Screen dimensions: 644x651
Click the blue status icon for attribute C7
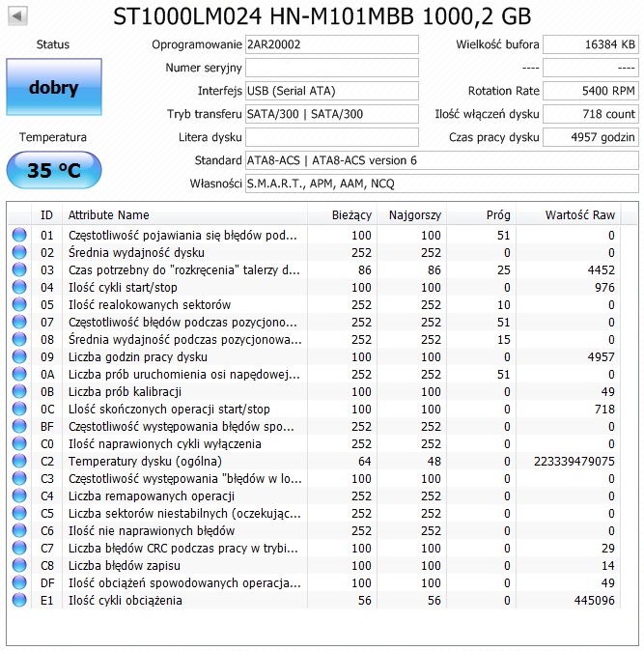click(x=19, y=548)
